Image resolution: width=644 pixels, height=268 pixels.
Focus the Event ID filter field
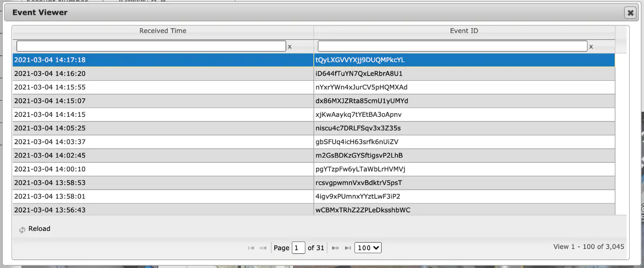453,46
